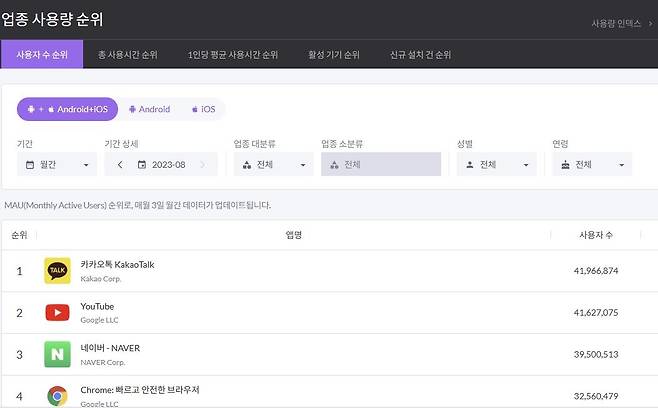
Task: Click user count 41,627,075
Action: tap(596, 312)
